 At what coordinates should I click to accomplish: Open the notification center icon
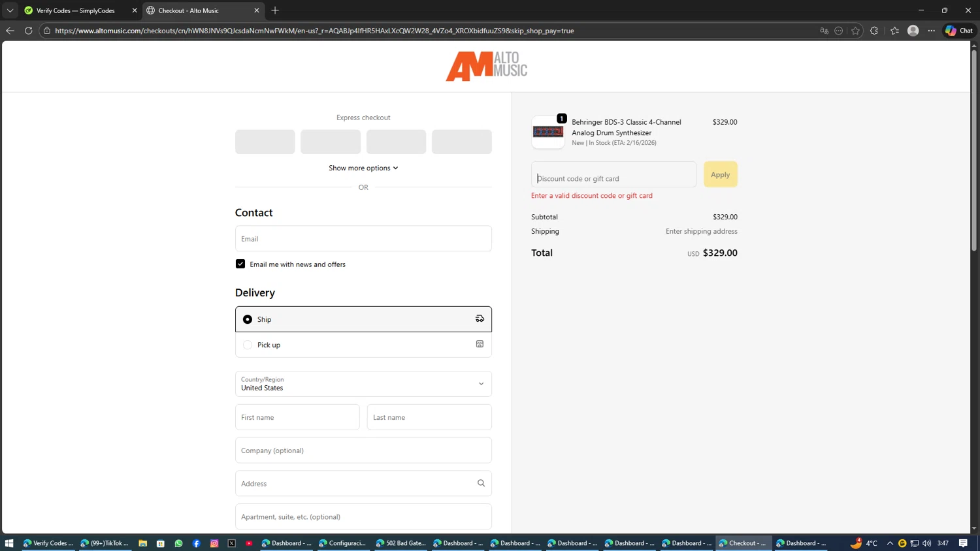pos(963,543)
